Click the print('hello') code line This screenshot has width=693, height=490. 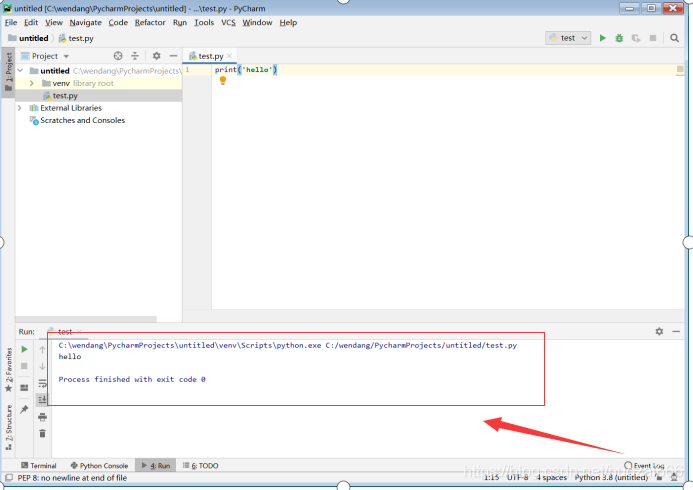[246, 70]
